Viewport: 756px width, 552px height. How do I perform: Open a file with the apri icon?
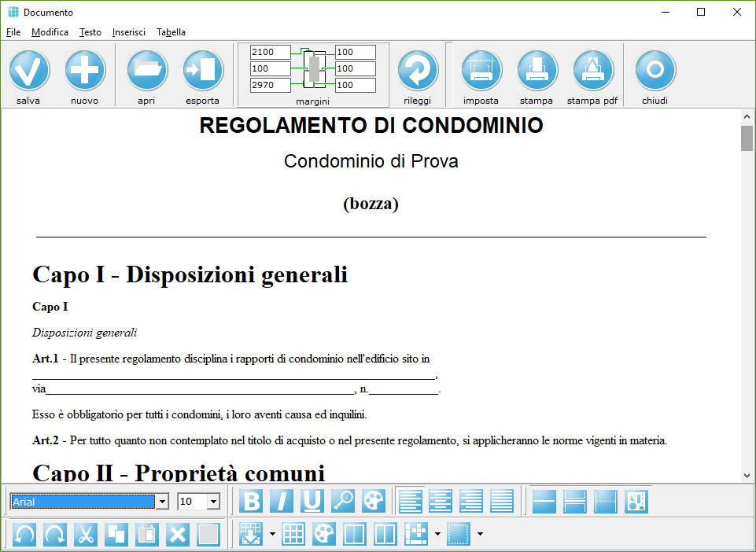(x=146, y=71)
